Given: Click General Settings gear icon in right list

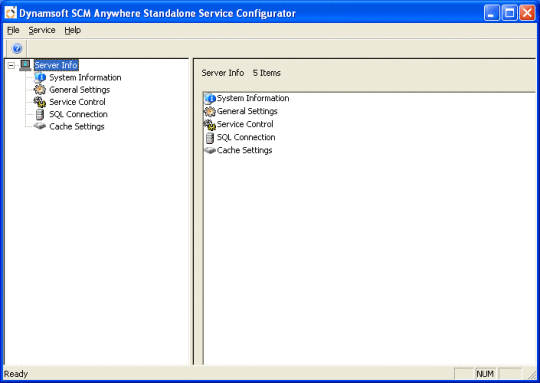Looking at the screenshot, I should (x=210, y=111).
